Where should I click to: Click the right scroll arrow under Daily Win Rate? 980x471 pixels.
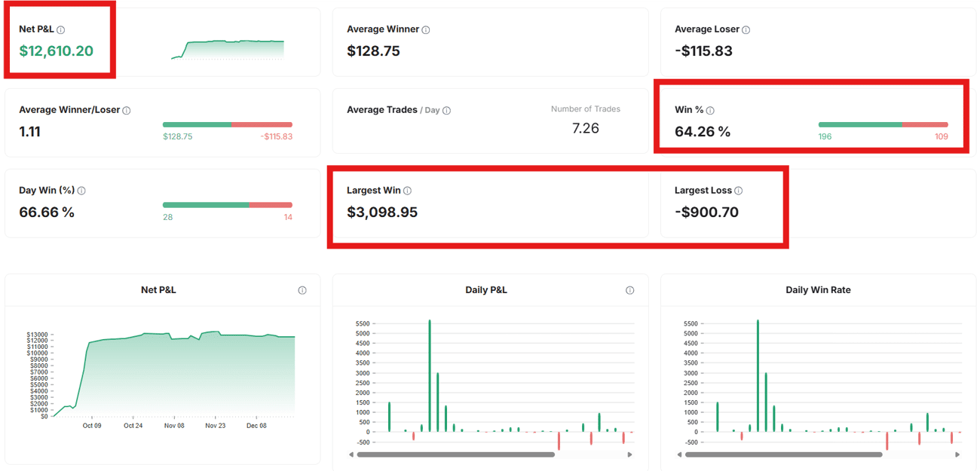pyautogui.click(x=957, y=454)
